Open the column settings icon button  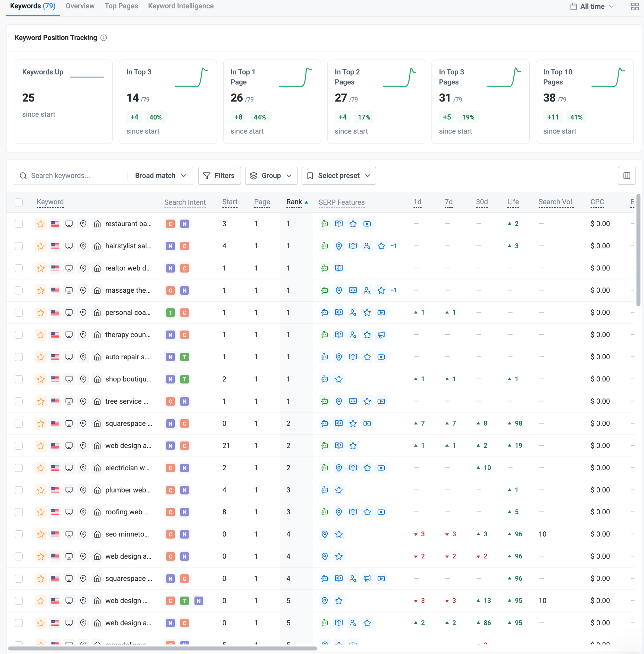pos(626,175)
